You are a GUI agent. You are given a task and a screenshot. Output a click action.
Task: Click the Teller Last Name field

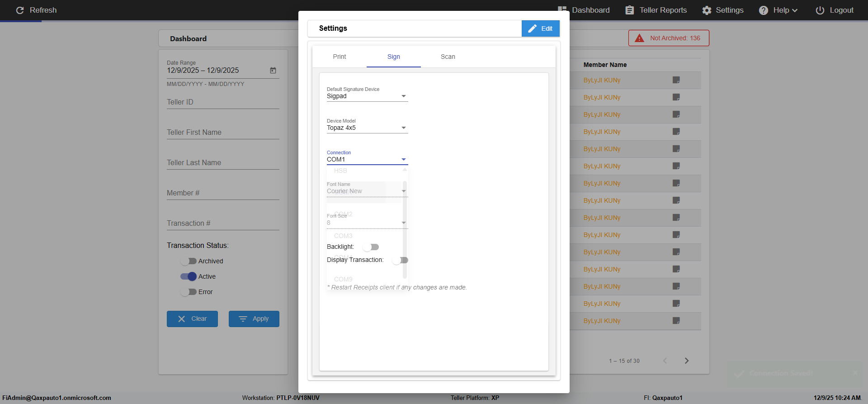point(223,163)
